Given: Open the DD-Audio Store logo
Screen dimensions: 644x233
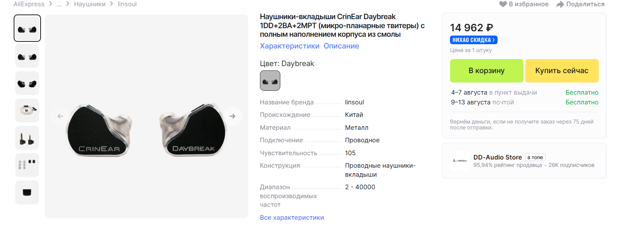Looking at the screenshot, I should click(460, 161).
